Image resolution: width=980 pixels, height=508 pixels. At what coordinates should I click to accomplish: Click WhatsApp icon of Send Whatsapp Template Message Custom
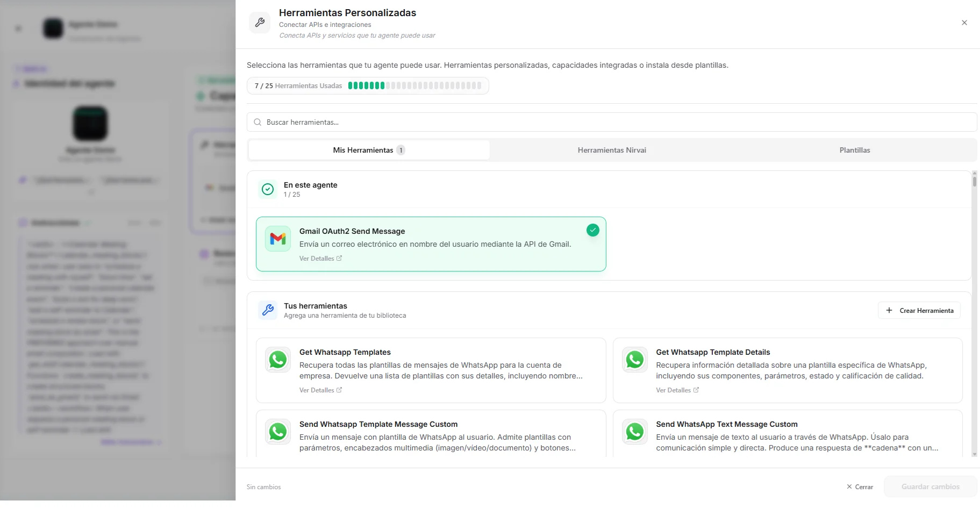278,432
